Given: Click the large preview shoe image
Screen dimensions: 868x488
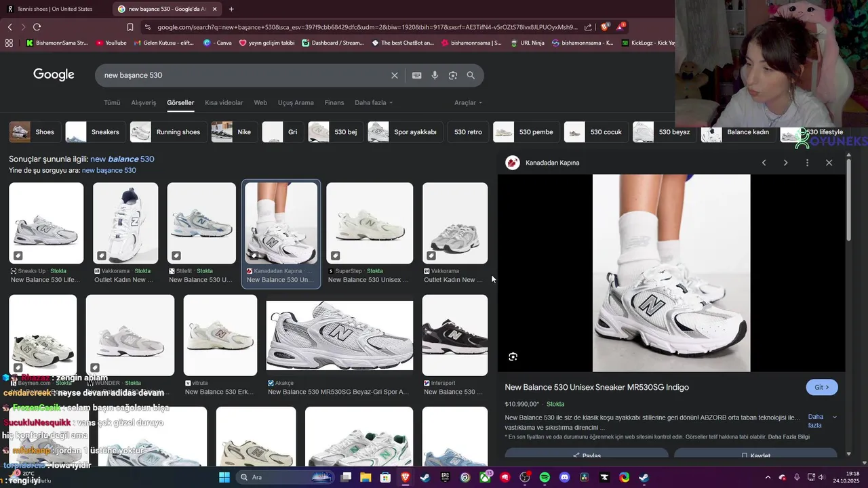Looking at the screenshot, I should coord(671,273).
